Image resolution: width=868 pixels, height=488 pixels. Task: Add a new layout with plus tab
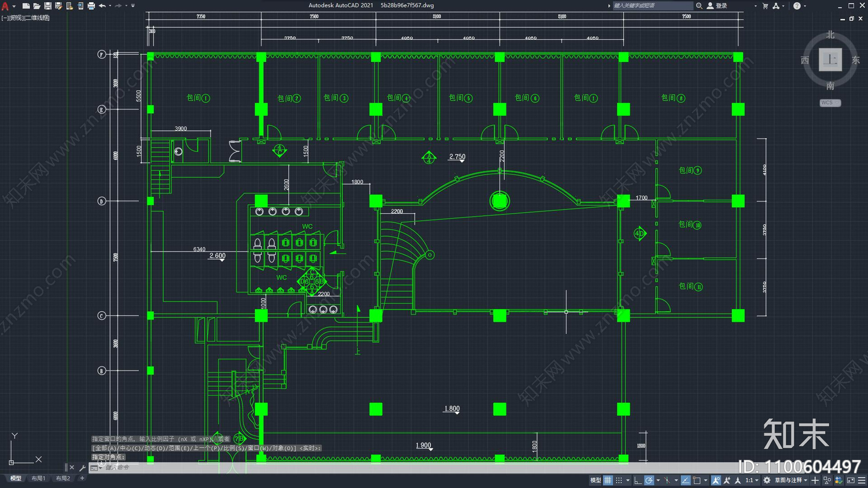coord(82,478)
